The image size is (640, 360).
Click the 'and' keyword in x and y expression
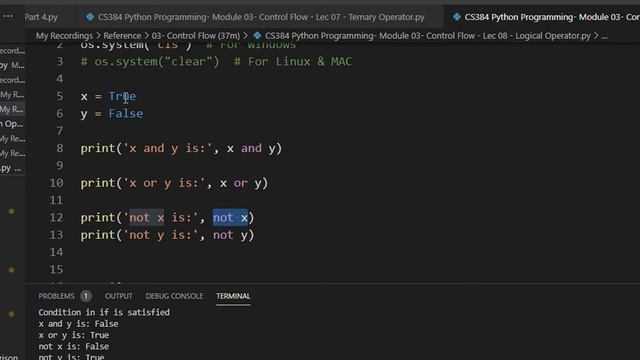pyautogui.click(x=251, y=148)
